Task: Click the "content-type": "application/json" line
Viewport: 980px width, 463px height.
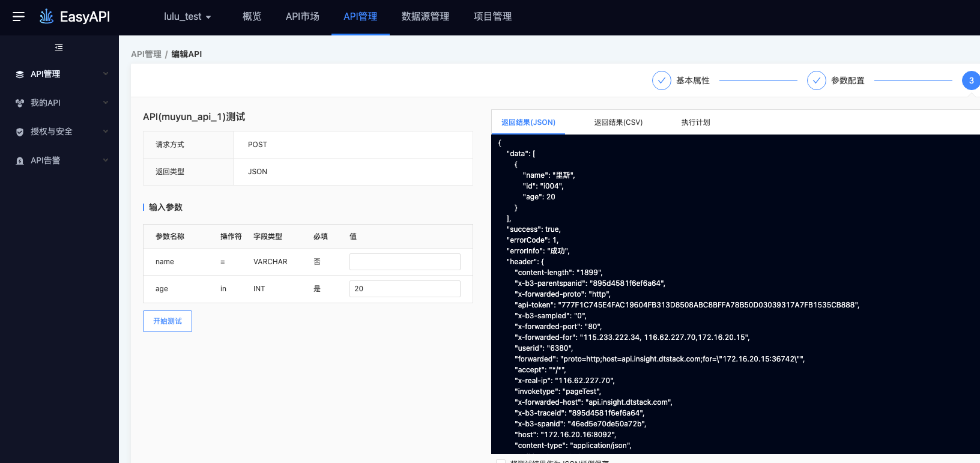Action: 573,446
